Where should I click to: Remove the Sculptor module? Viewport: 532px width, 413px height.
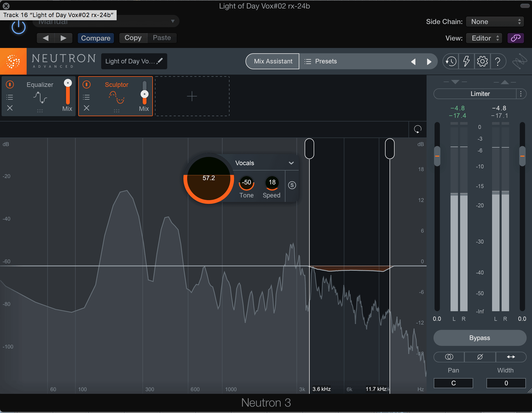click(87, 108)
